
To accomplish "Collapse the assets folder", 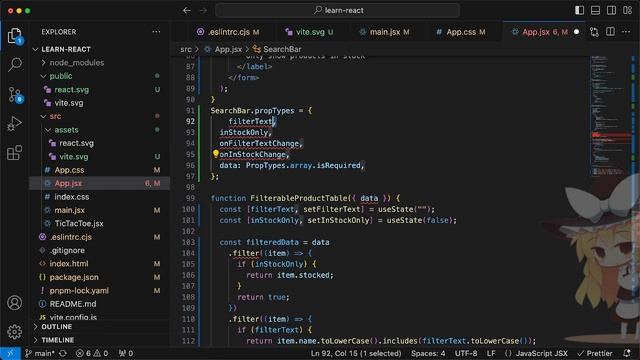I will click(100, 130).
